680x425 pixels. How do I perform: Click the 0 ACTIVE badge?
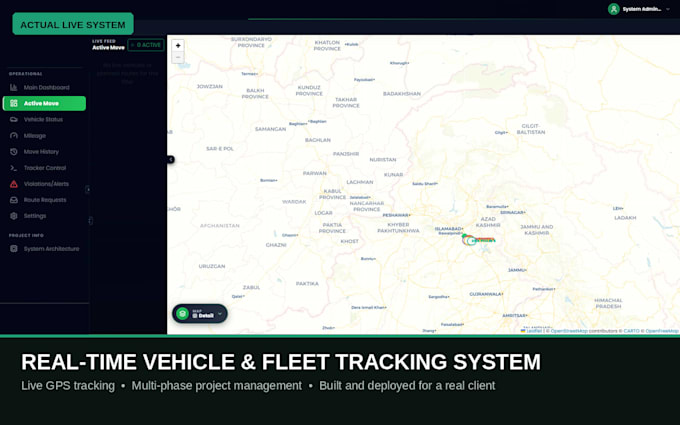pos(146,45)
